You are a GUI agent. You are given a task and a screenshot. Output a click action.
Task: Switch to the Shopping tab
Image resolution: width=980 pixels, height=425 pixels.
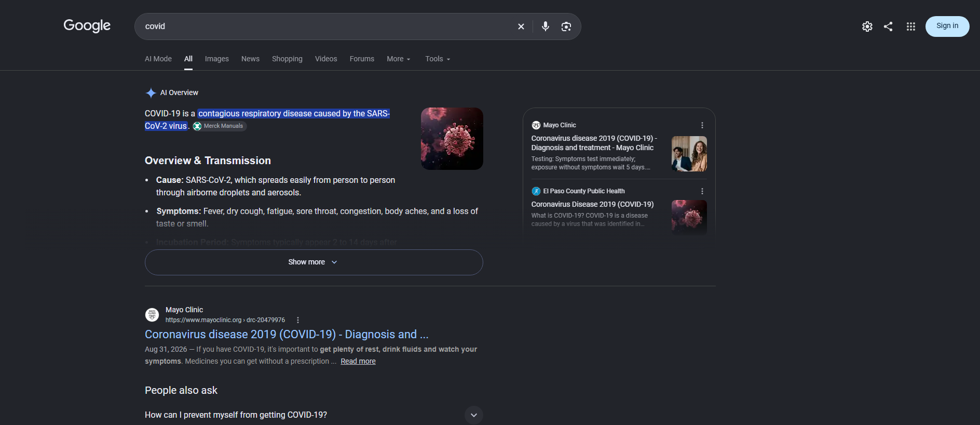coord(287,59)
